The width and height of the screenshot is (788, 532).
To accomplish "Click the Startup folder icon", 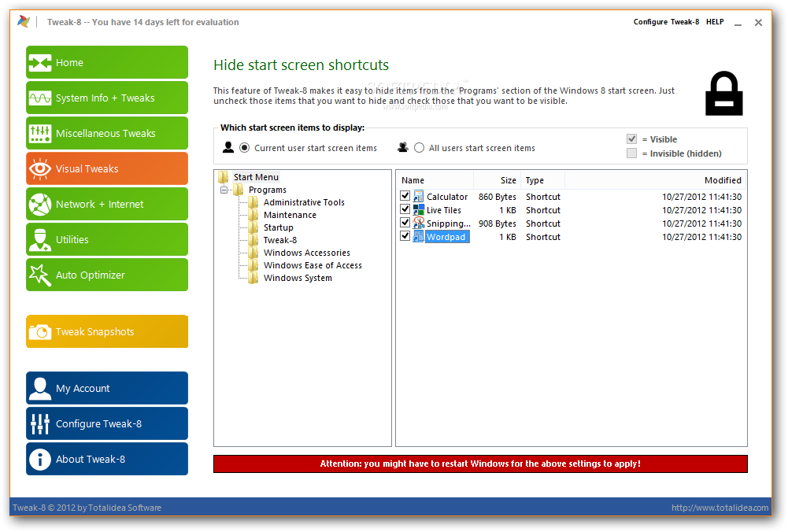I will pyautogui.click(x=253, y=227).
